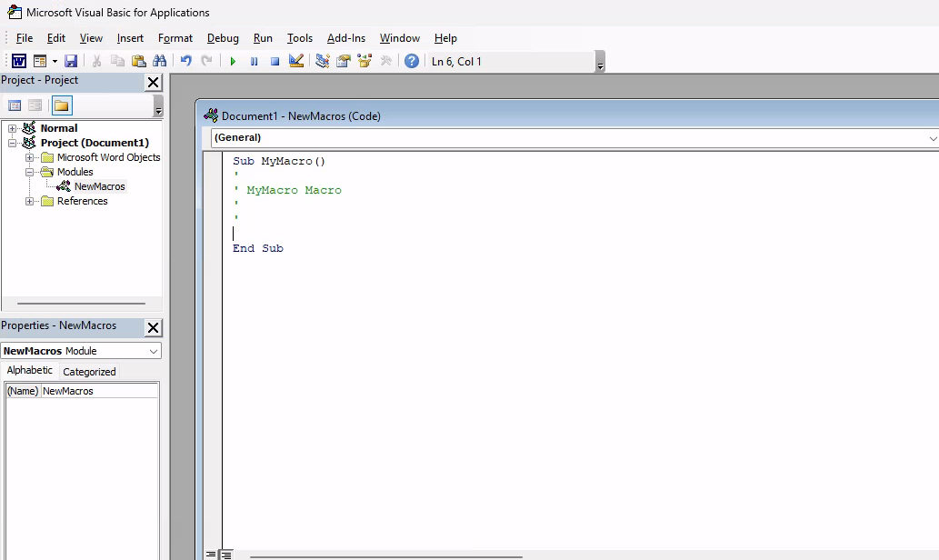The image size is (939, 560).
Task: Click the View Microsoft Word icon
Action: coord(18,61)
